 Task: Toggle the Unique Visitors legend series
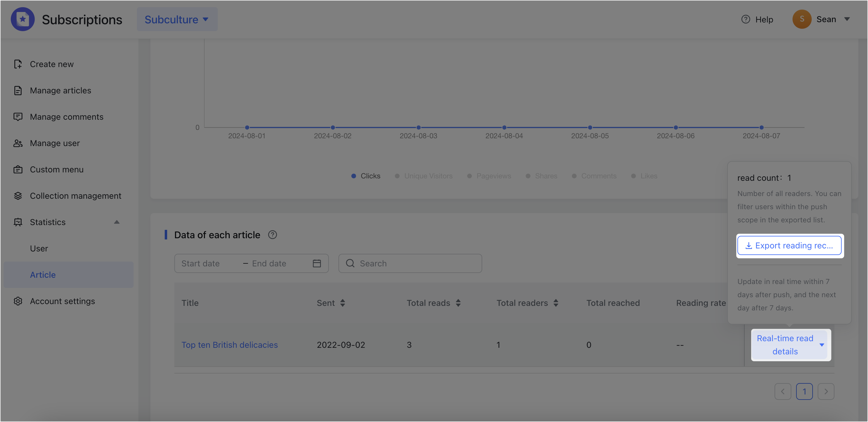click(424, 176)
